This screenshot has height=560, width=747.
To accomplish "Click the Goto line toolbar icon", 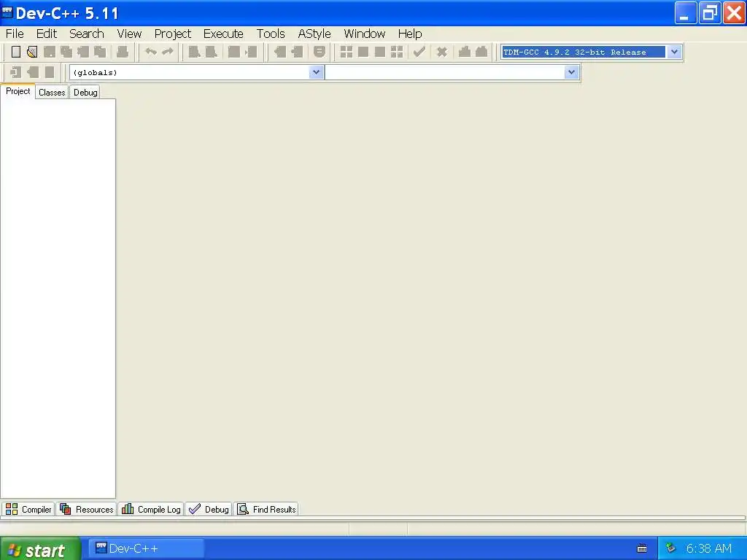I will [x=251, y=52].
